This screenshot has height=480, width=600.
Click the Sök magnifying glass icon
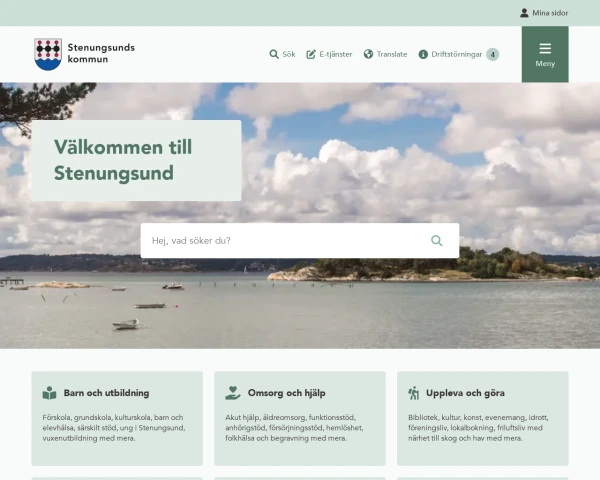click(x=274, y=54)
